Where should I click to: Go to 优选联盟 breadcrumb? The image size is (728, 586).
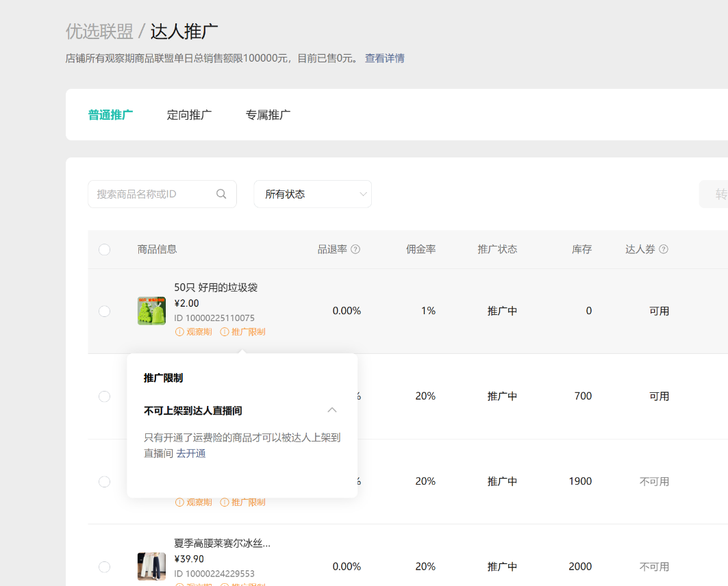point(99,31)
